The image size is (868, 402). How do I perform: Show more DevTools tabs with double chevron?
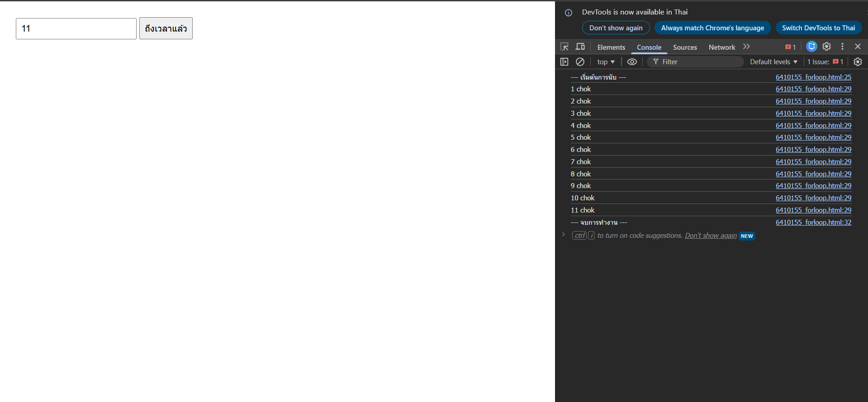(746, 47)
